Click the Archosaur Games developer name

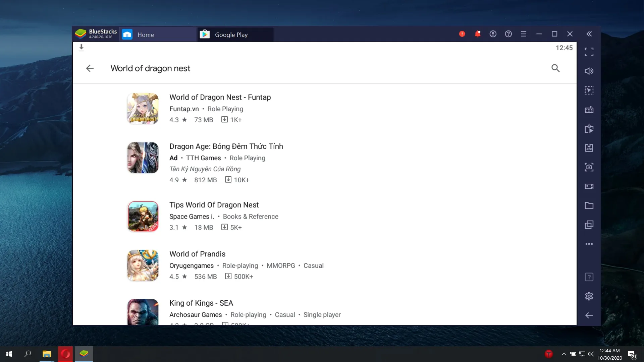[x=196, y=315]
